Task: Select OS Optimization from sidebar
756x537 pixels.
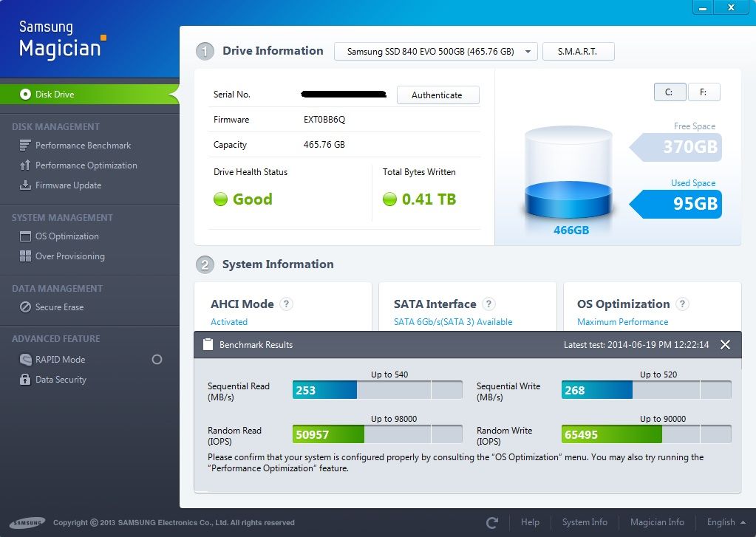Action: [x=67, y=236]
